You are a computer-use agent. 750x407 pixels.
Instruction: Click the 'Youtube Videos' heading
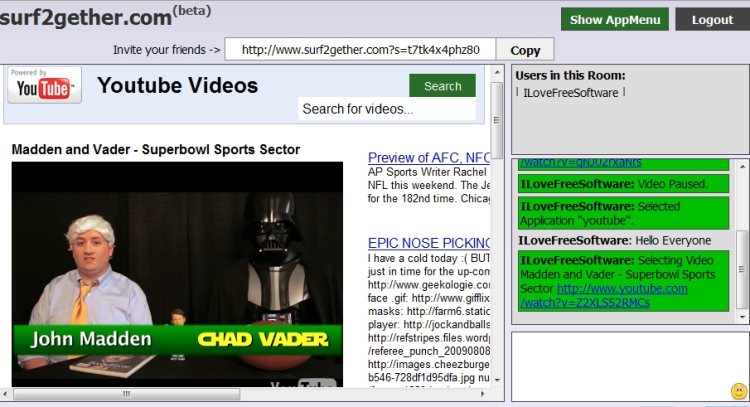click(x=177, y=86)
